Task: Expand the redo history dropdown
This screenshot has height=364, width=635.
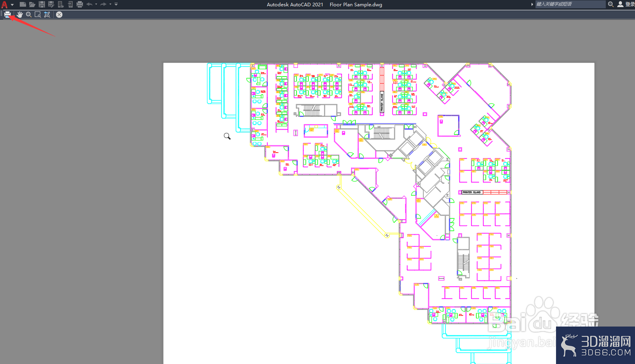Action: click(x=110, y=4)
